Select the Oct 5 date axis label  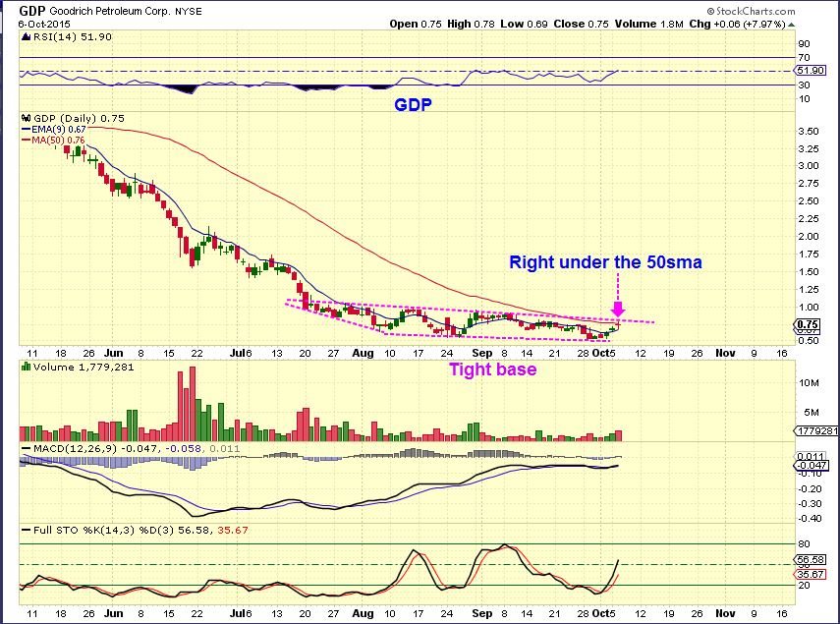click(600, 352)
